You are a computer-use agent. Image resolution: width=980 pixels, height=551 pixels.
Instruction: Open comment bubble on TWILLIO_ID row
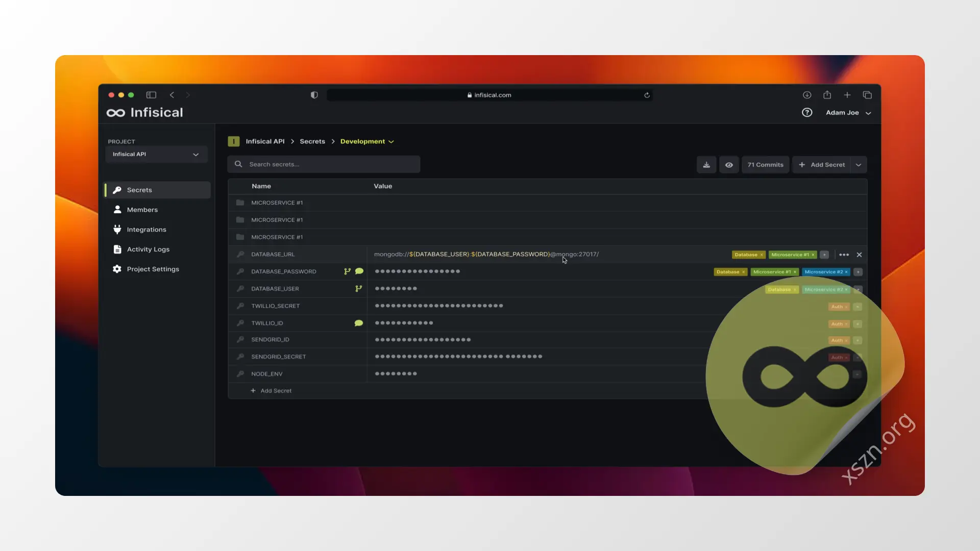pyautogui.click(x=359, y=323)
